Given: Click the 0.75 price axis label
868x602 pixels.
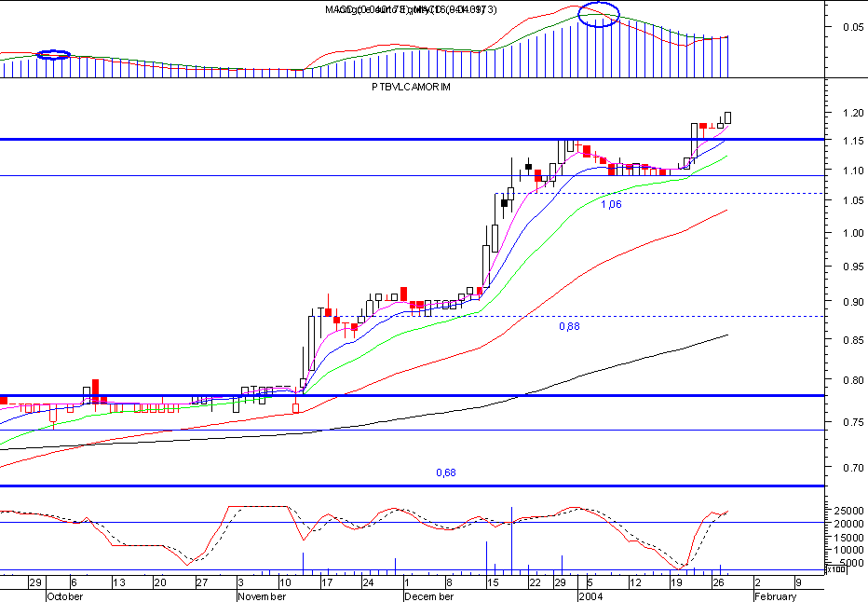Looking at the screenshot, I should 853,422.
